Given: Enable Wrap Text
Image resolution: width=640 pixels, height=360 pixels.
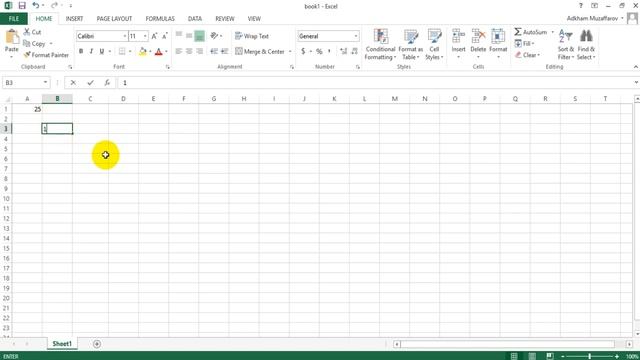Looking at the screenshot, I should 252,36.
